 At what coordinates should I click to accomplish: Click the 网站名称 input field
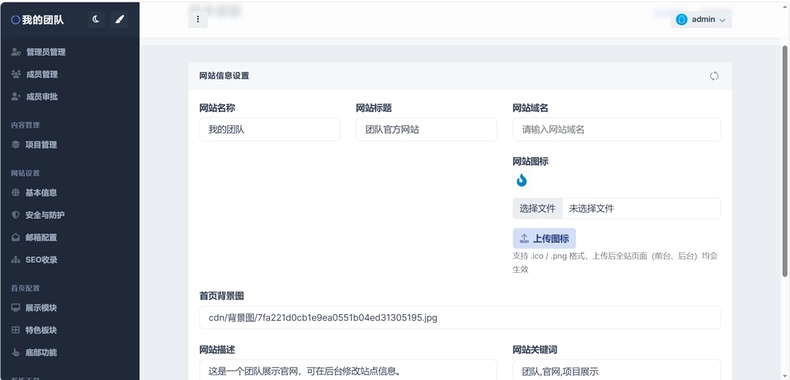point(270,130)
